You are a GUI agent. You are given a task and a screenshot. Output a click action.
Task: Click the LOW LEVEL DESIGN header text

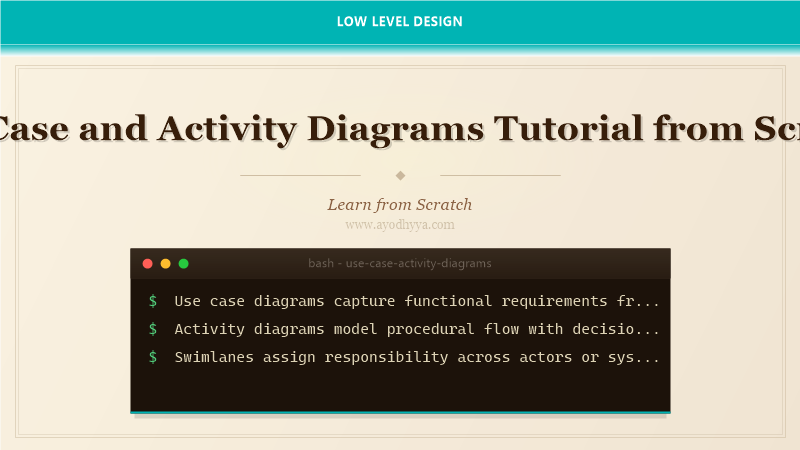click(399, 21)
